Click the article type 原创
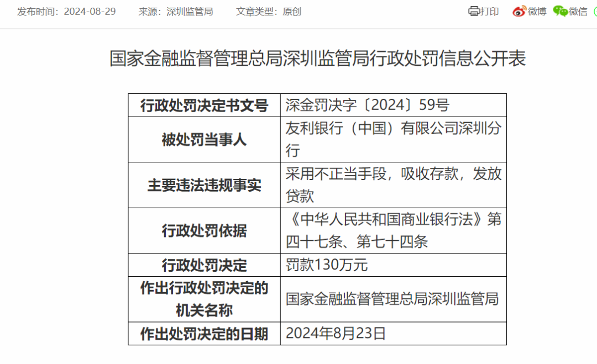Screen dimensions: 597x364 292,12
